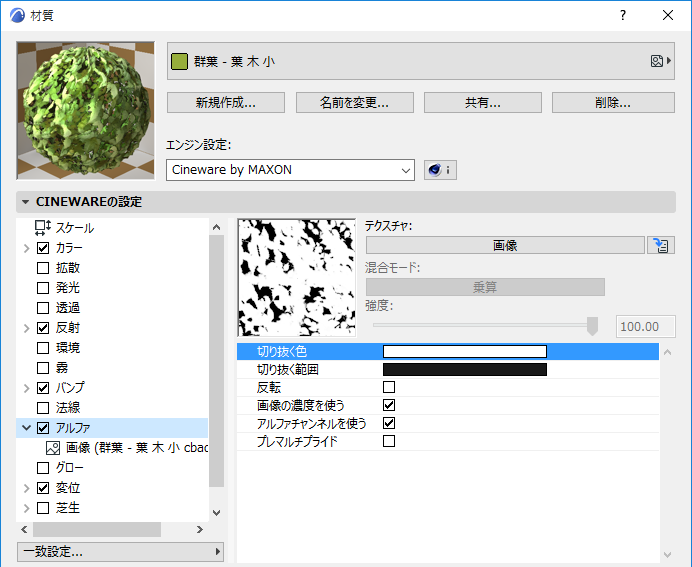Click the 100.00 strength input field
This screenshot has width=692, height=567.
645,327
